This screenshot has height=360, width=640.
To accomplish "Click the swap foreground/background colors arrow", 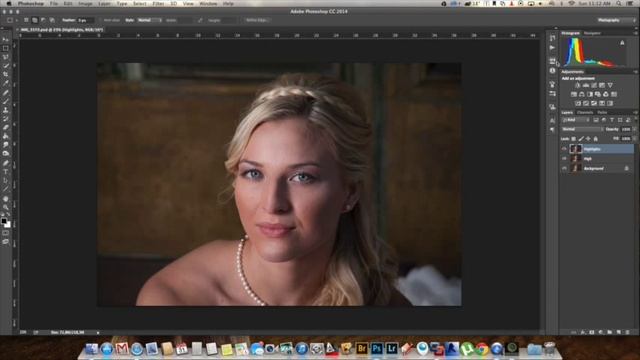I will pos(9,215).
